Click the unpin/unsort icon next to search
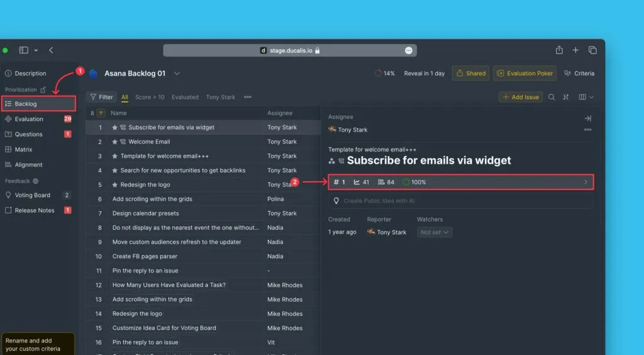Screen dimensions: 644x355 click(x=566, y=97)
